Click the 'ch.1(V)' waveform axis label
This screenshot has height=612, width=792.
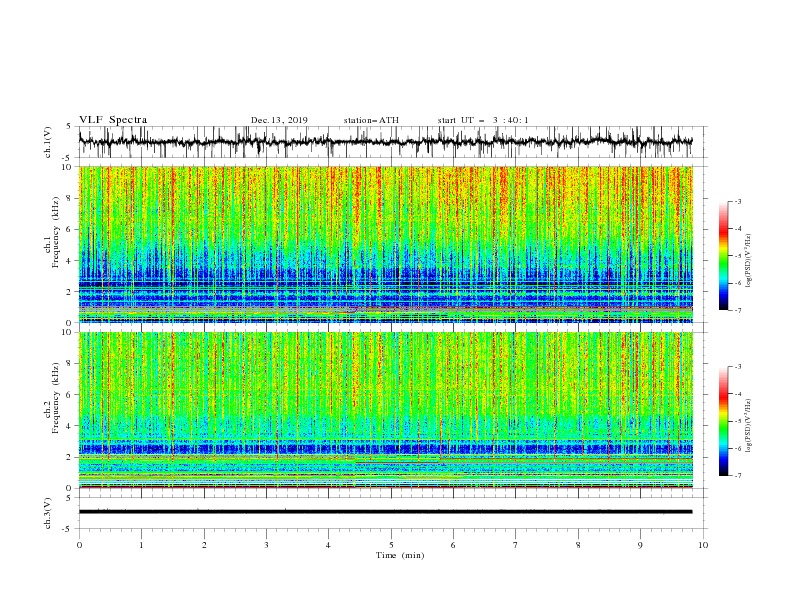(48, 142)
